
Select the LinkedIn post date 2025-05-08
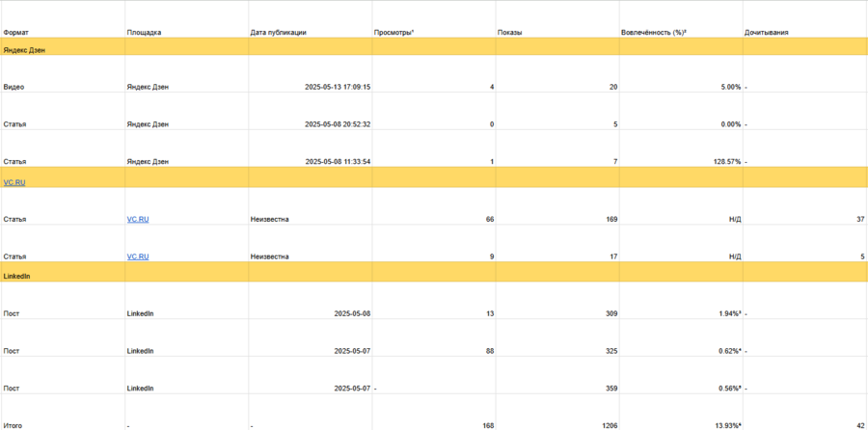[310, 301]
